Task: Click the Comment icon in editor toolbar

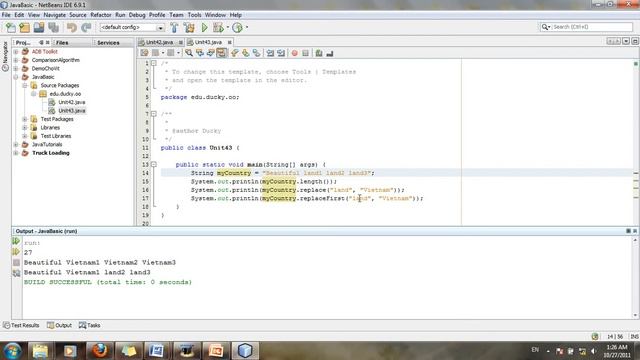Action: coord(319,53)
